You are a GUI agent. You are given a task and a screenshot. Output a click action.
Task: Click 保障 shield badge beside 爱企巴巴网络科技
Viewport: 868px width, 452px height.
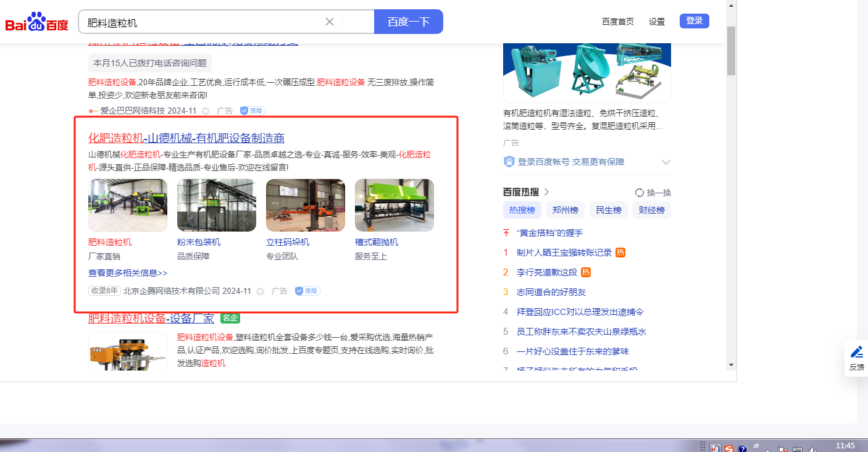point(252,111)
